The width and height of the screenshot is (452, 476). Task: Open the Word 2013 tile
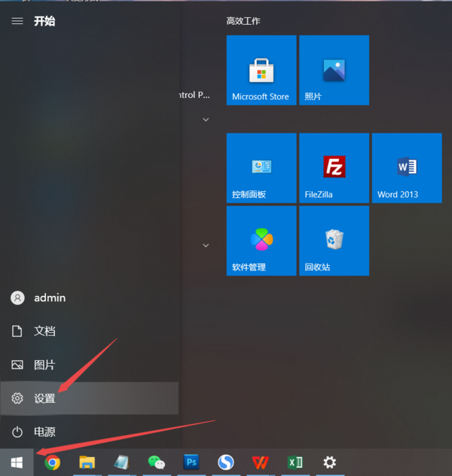tap(407, 168)
